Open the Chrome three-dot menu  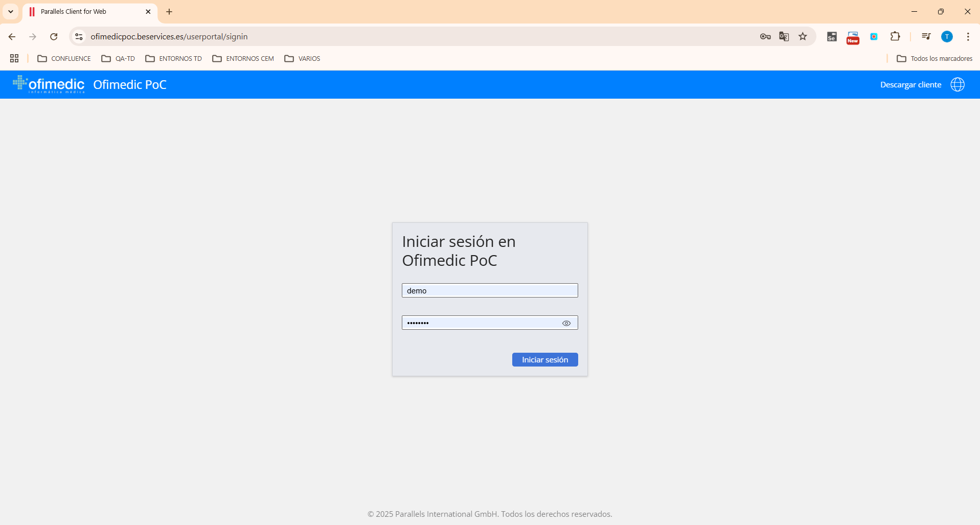(x=968, y=36)
